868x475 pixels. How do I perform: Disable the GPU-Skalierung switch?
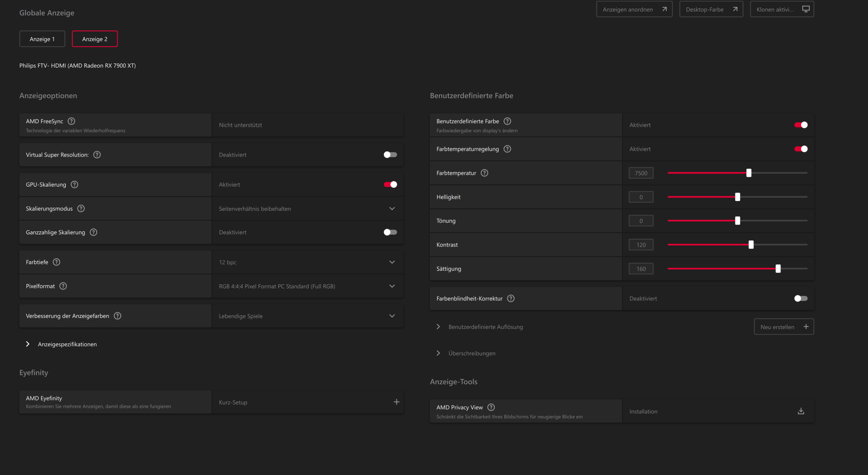(390, 185)
